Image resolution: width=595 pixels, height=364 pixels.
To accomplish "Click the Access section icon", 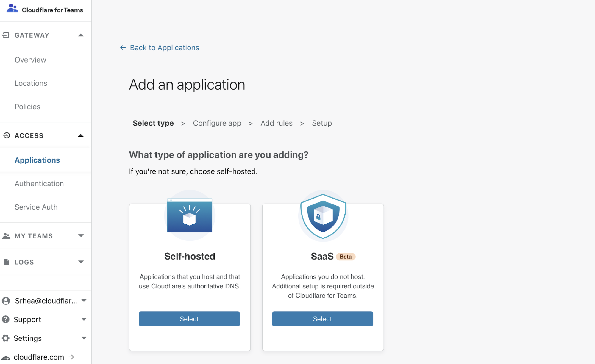I will click(x=6, y=135).
